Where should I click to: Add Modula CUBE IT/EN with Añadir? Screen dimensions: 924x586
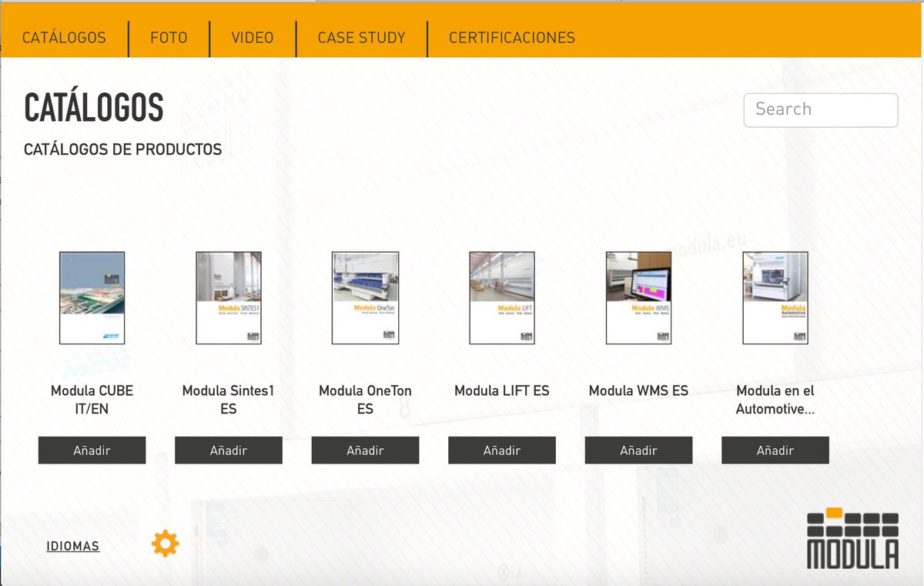click(92, 450)
